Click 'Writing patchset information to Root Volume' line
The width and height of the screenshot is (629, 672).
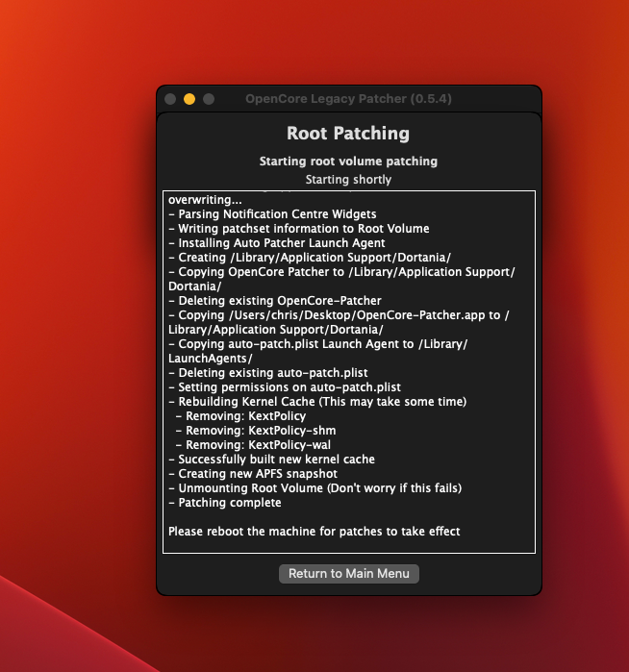299,229
